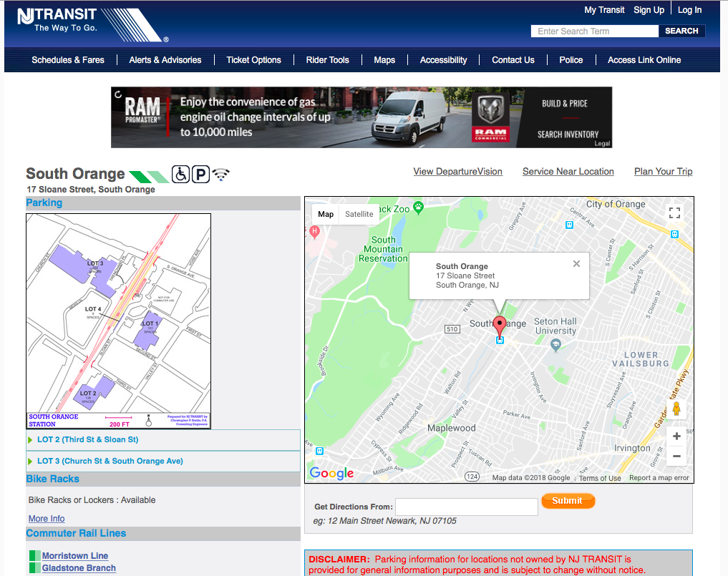Click the Turtle Back Zoo paw marker
This screenshot has width=728, height=576.
(x=418, y=207)
